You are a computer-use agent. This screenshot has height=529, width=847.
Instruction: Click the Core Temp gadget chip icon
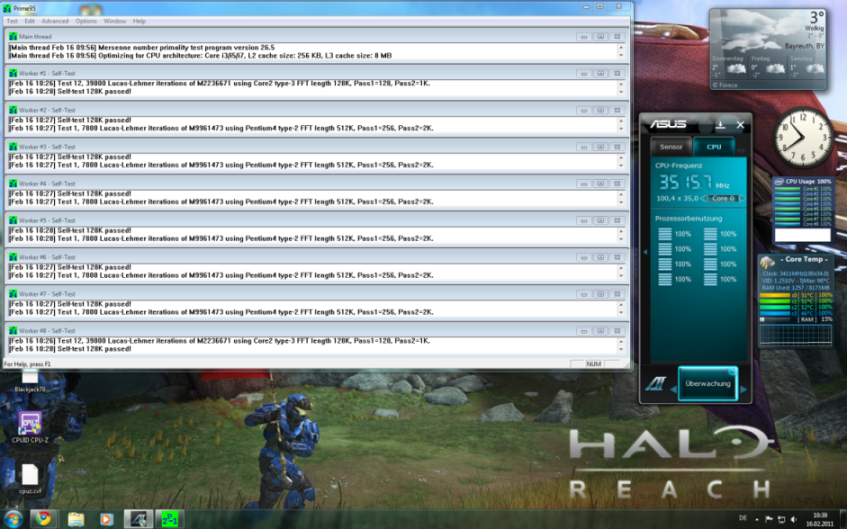tap(767, 262)
